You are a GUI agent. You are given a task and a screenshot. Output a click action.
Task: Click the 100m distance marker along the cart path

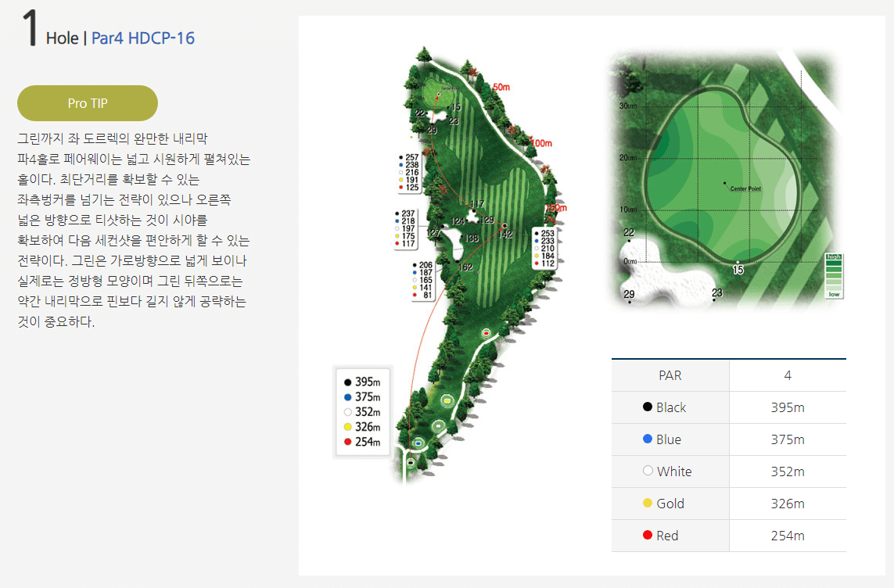pos(540,144)
